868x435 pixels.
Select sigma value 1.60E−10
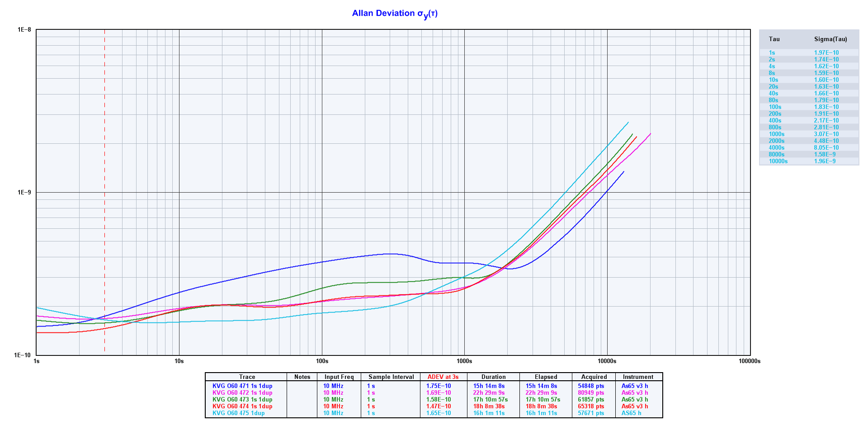point(826,80)
